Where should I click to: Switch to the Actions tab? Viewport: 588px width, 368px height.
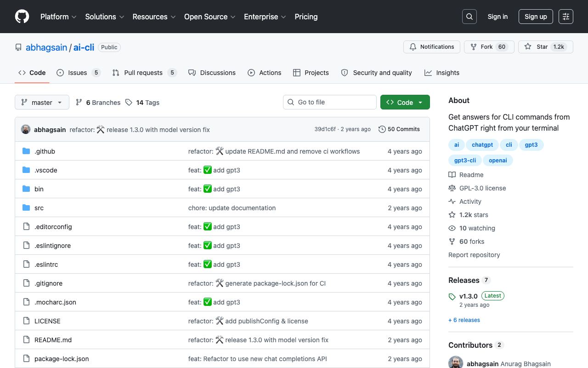coord(265,73)
